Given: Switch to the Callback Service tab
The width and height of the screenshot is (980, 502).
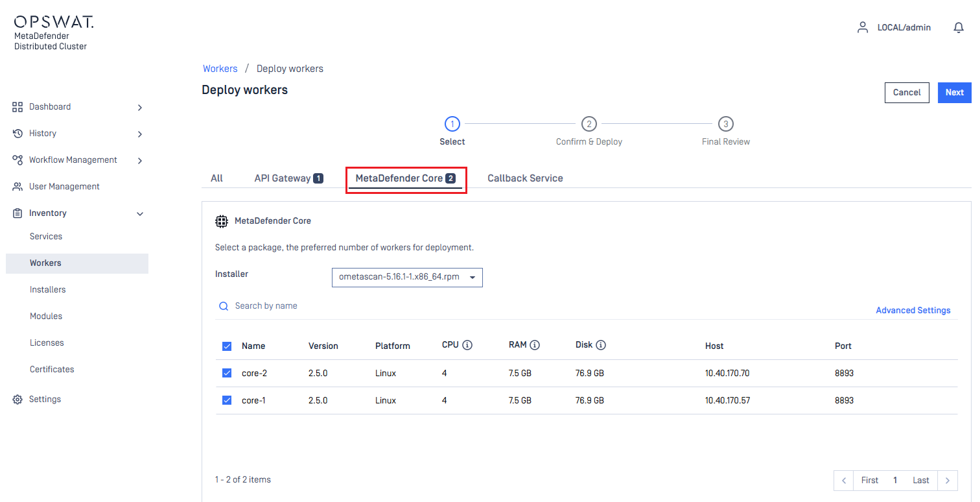Looking at the screenshot, I should tap(525, 178).
